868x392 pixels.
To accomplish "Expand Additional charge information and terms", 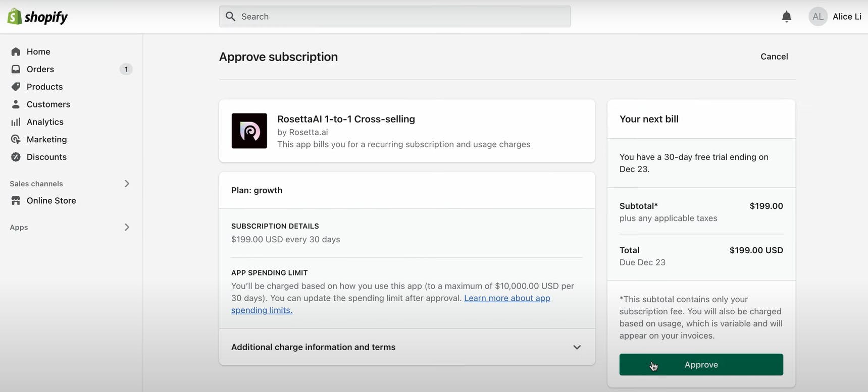I will point(407,347).
